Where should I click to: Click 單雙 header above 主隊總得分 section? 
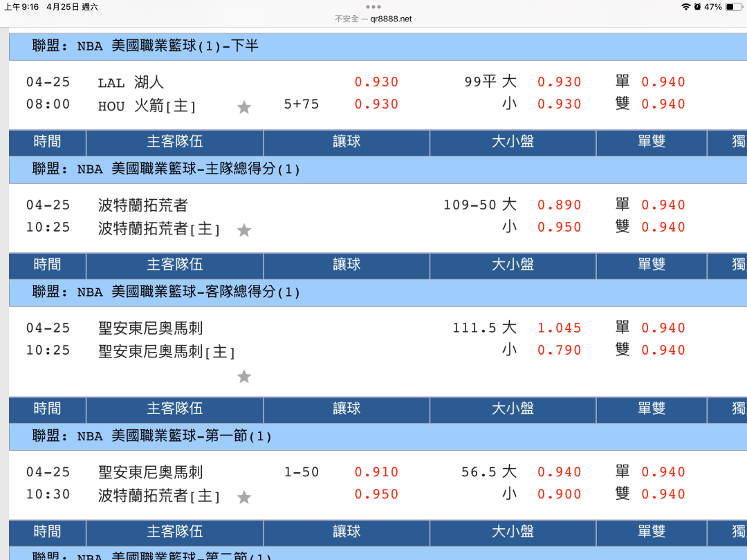coord(652,142)
